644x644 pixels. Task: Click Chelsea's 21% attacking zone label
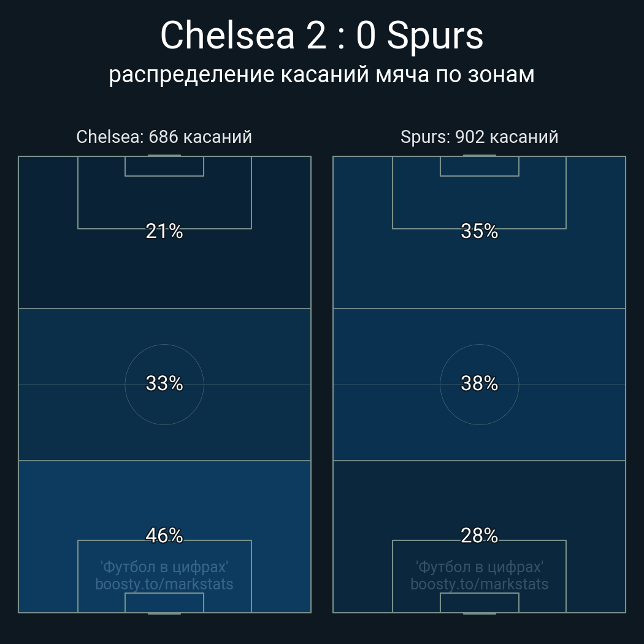click(x=164, y=231)
